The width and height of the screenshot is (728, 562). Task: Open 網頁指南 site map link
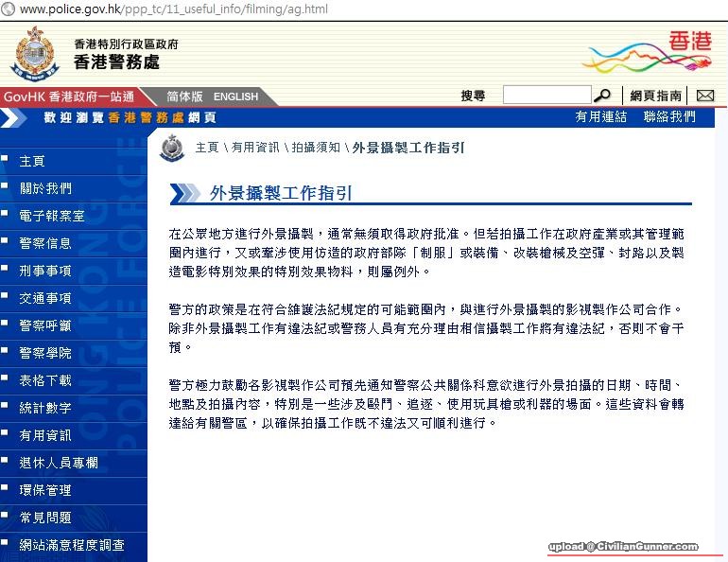(655, 96)
